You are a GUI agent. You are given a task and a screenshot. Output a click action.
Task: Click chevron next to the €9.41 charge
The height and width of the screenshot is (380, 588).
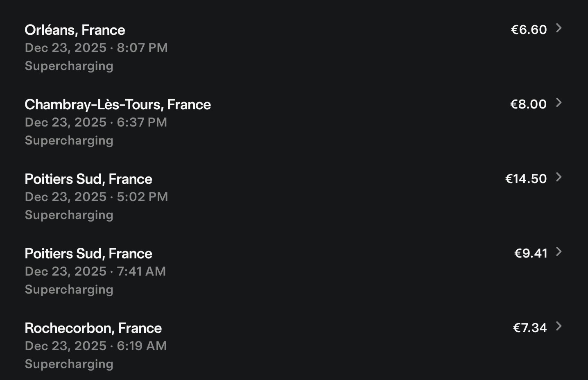click(x=559, y=252)
